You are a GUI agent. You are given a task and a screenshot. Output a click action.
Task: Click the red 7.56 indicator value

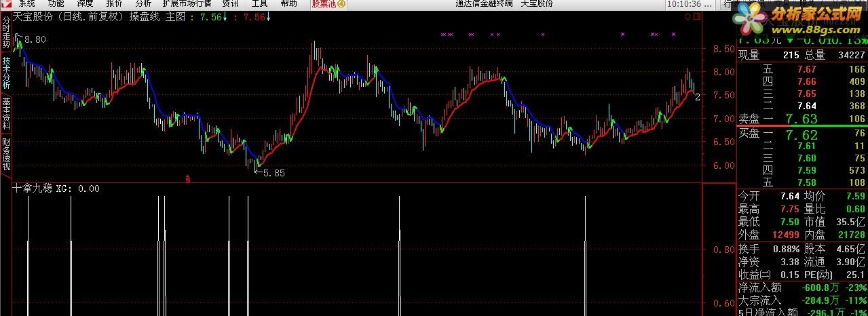[x=254, y=17]
